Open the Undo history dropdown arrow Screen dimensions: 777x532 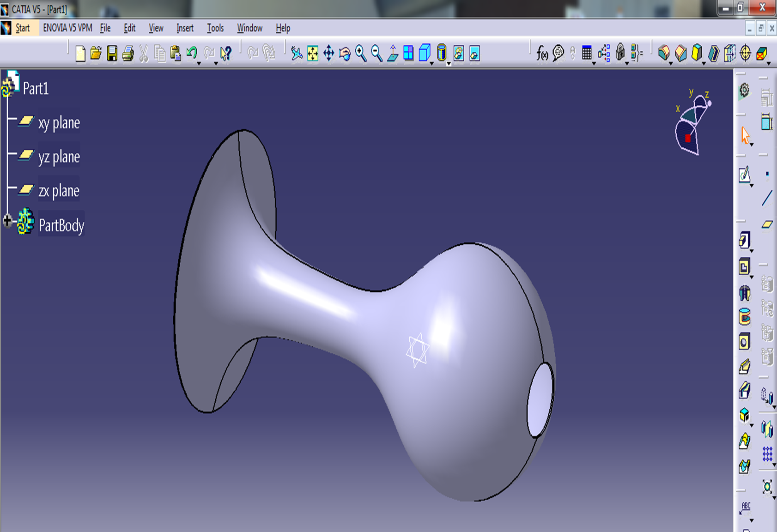(x=199, y=63)
